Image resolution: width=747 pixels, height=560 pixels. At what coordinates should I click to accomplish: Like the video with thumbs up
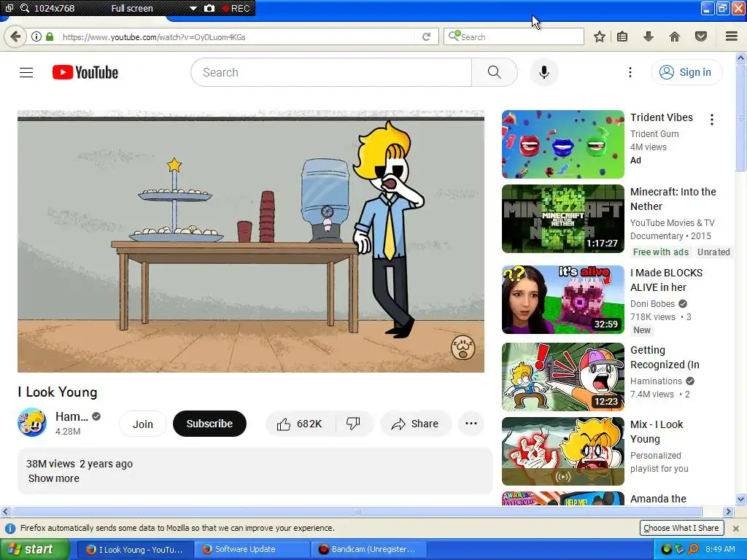point(300,424)
